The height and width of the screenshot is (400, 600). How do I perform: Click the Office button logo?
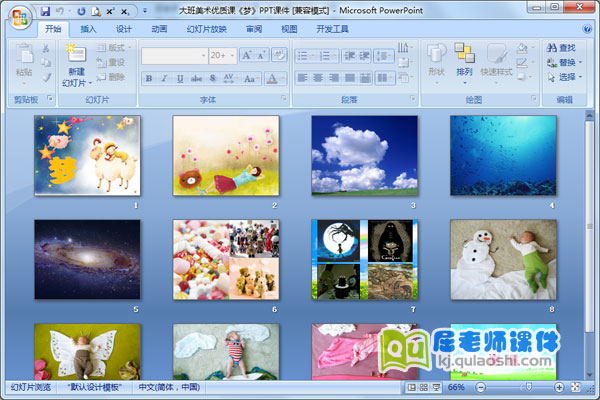19,17
